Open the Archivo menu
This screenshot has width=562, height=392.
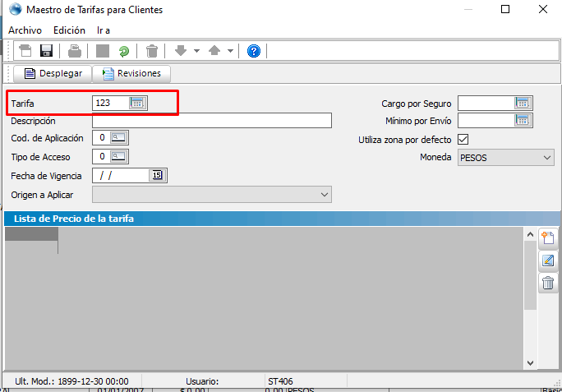(25, 30)
